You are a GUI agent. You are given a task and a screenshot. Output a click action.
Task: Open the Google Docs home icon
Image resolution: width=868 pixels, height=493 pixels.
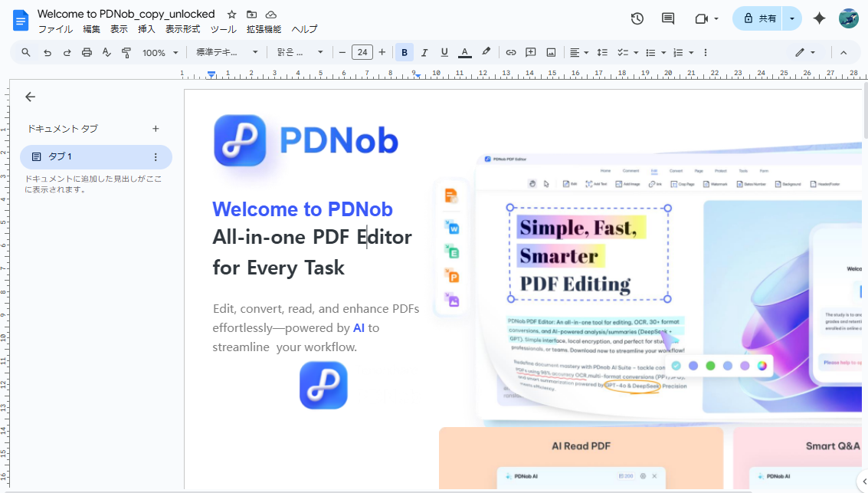pyautogui.click(x=21, y=21)
